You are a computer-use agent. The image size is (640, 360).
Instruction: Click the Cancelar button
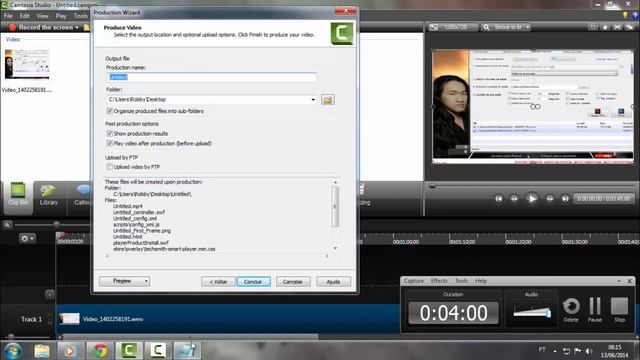coord(293,282)
